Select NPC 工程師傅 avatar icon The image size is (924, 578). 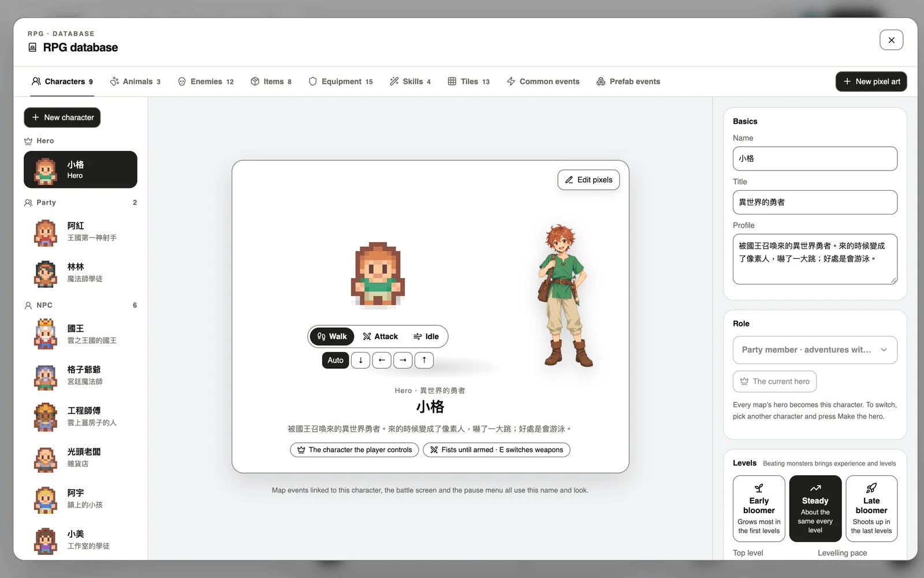coord(46,416)
